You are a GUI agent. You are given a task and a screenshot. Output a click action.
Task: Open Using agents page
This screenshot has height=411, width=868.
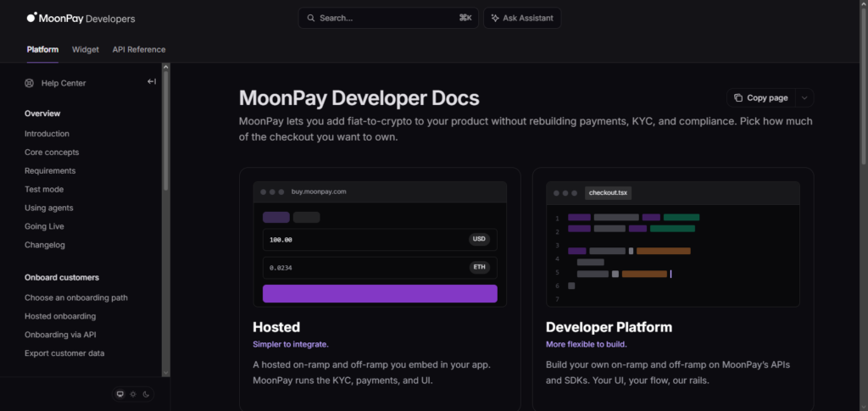[48, 208]
